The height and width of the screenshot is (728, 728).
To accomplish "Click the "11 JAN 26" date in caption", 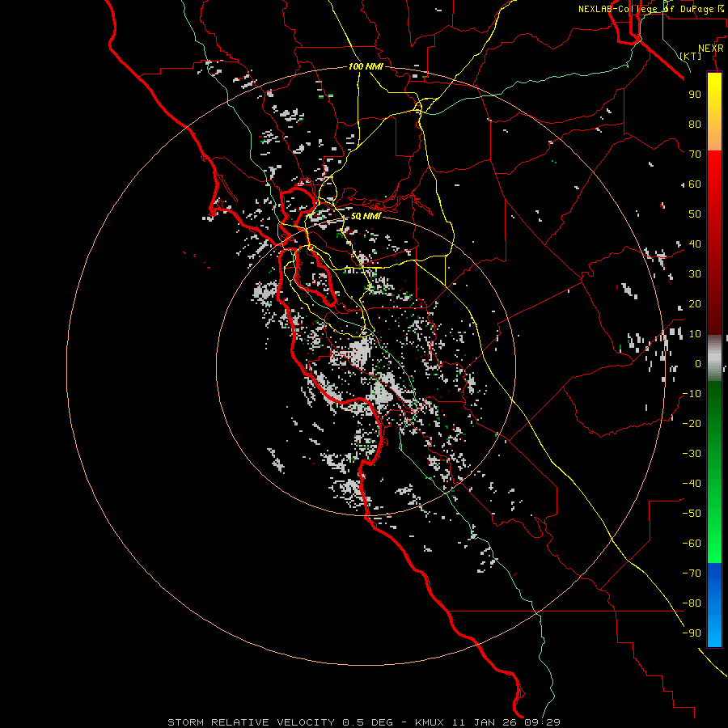I will point(485,722).
